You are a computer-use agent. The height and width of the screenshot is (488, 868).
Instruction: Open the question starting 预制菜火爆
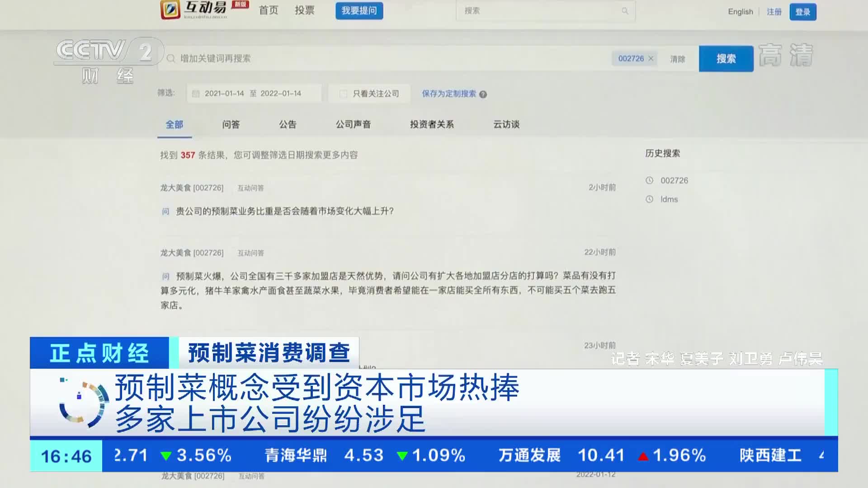(388, 290)
